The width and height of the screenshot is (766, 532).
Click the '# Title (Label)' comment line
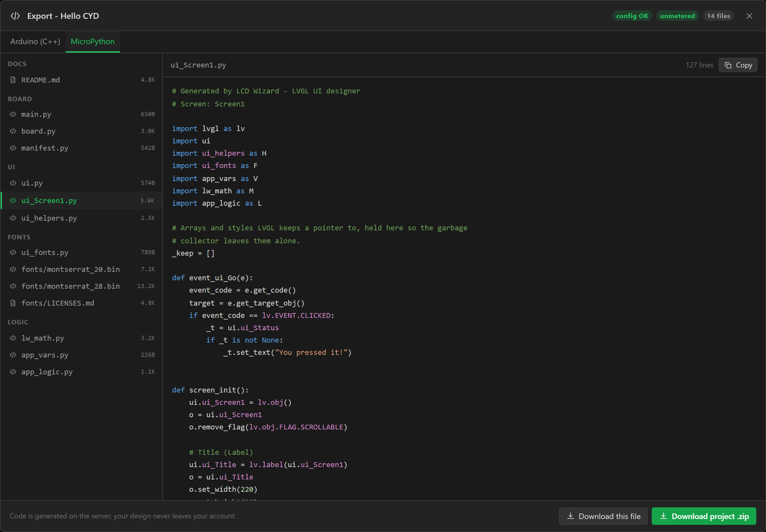pyautogui.click(x=221, y=452)
